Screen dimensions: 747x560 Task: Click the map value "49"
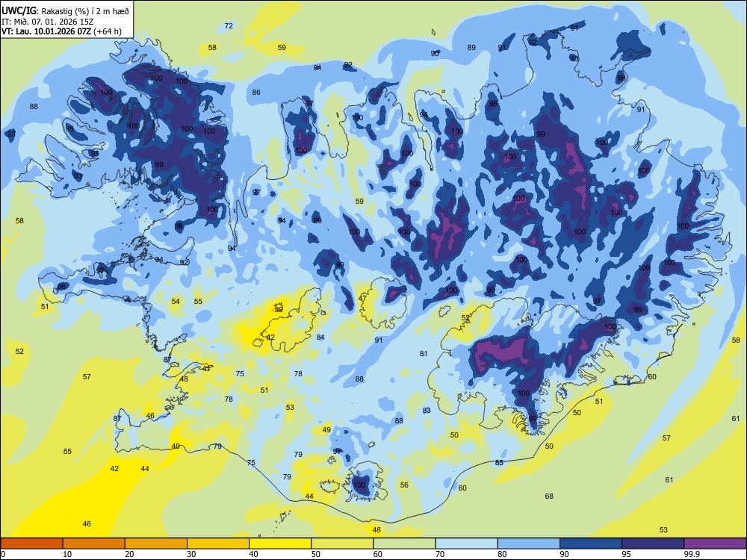(326, 430)
